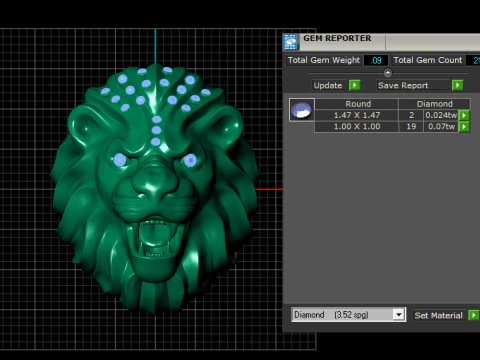Screen dimensions: 480x360
Task: Click the green arrow for 0.07tw row
Action: [x=464, y=127]
